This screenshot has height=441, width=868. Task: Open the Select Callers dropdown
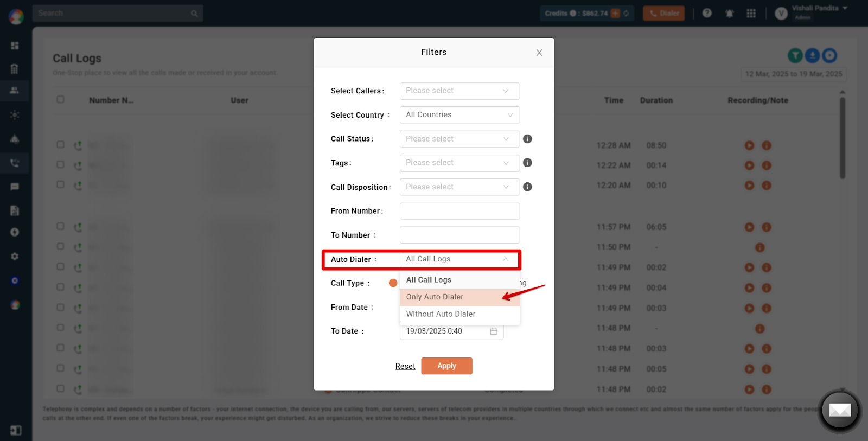coord(459,91)
